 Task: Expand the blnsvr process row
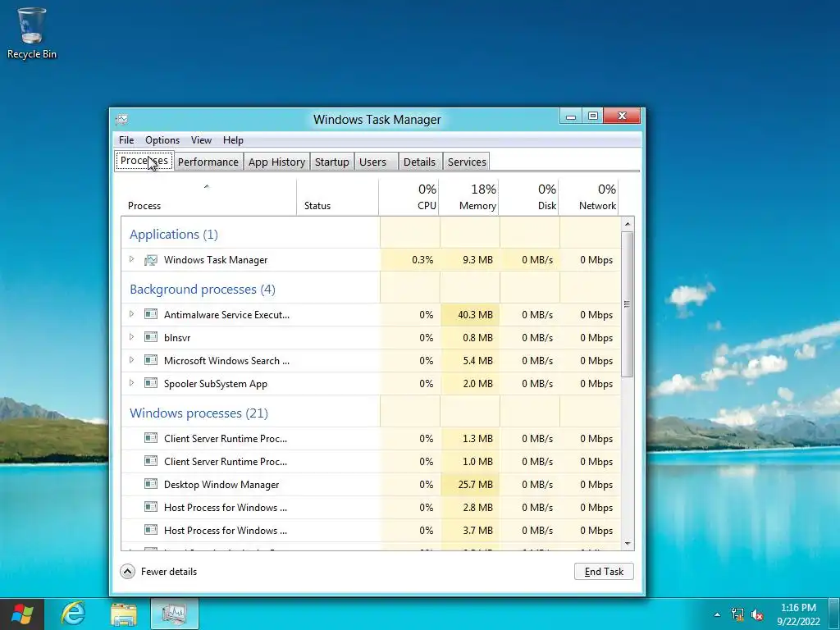(x=132, y=337)
